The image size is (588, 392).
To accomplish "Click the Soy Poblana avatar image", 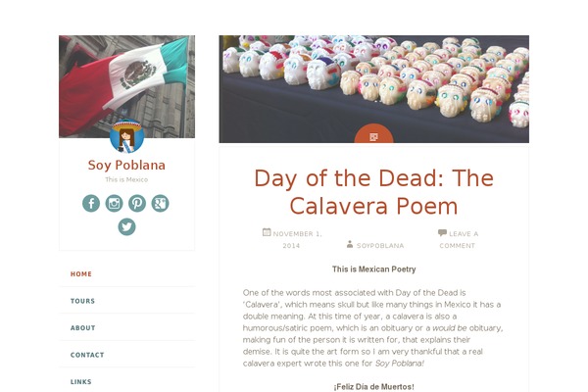I will 126,136.
